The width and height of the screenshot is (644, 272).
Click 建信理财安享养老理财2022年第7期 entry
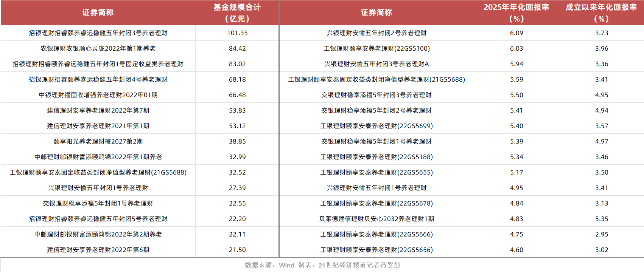[98, 111]
